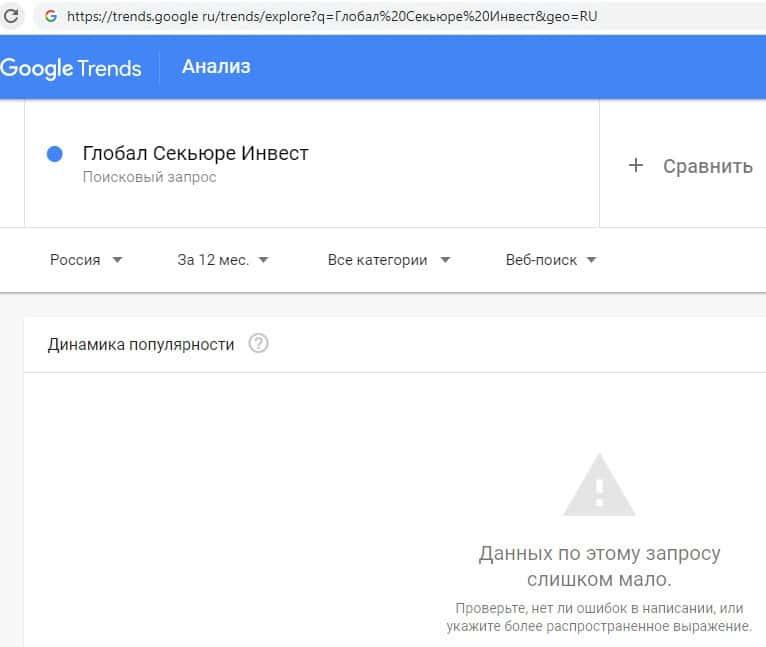This screenshot has width=766, height=647.
Task: Select the Анализ header tab
Action: [x=216, y=67]
